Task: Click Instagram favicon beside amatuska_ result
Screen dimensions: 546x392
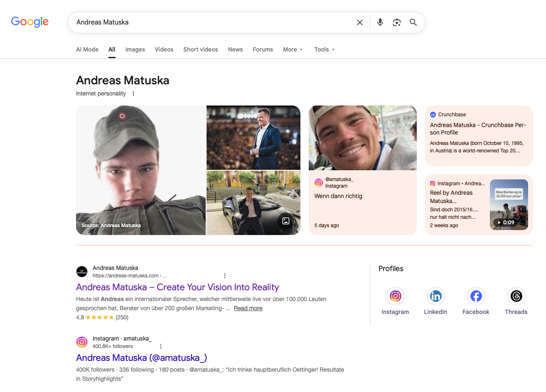Action: pyautogui.click(x=82, y=342)
